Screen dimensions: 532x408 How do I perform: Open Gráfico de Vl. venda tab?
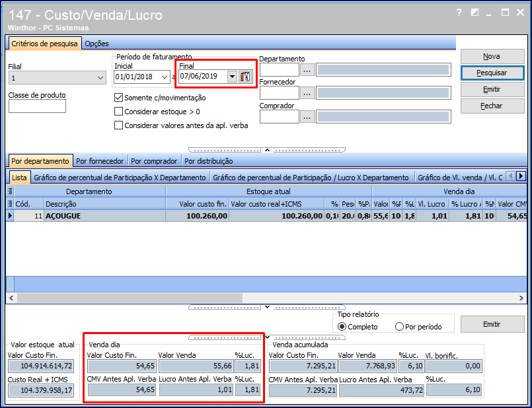point(460,178)
